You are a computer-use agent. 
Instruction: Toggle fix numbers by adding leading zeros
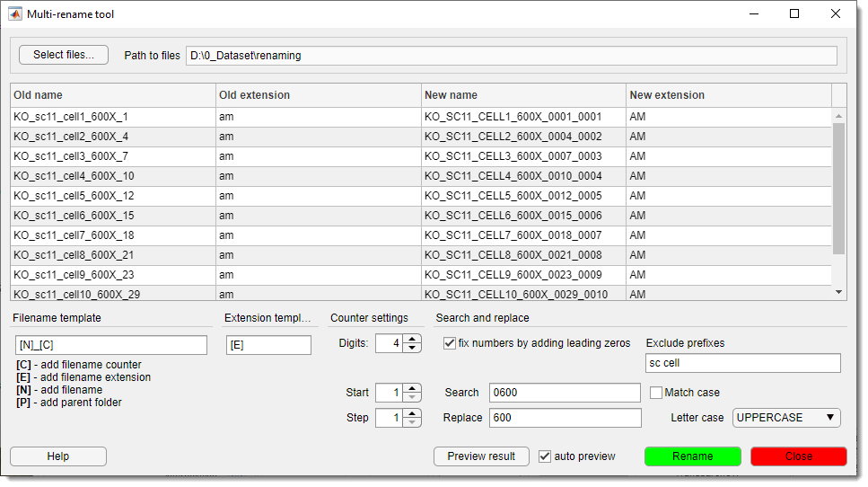point(451,343)
